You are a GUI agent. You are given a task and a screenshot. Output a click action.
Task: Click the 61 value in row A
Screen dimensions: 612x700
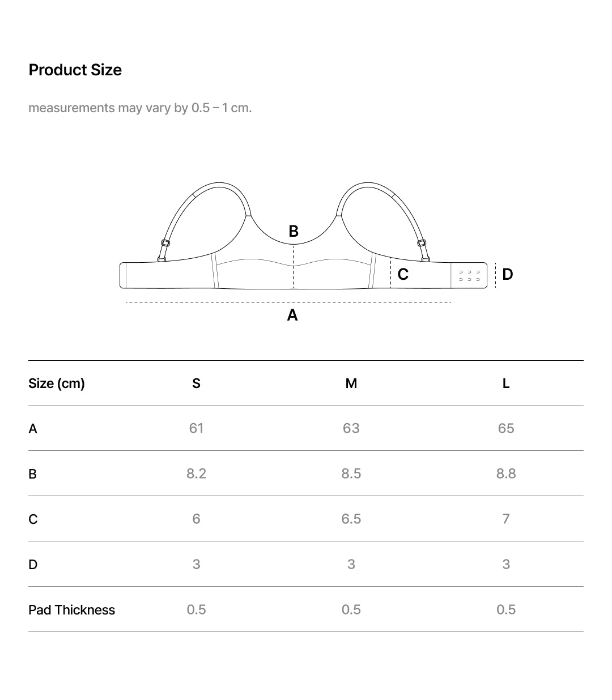[x=196, y=428]
